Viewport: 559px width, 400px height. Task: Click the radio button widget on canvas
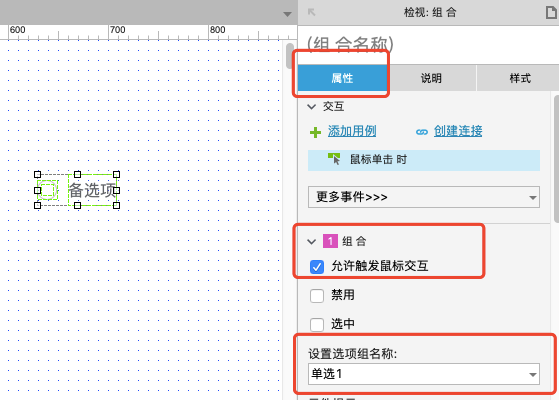(47, 190)
